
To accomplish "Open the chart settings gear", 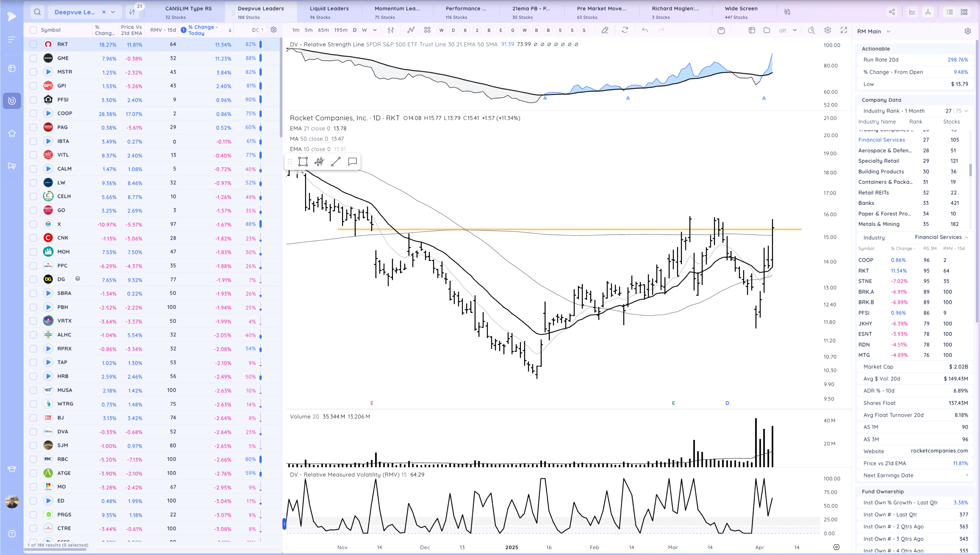I will pyautogui.click(x=828, y=30).
